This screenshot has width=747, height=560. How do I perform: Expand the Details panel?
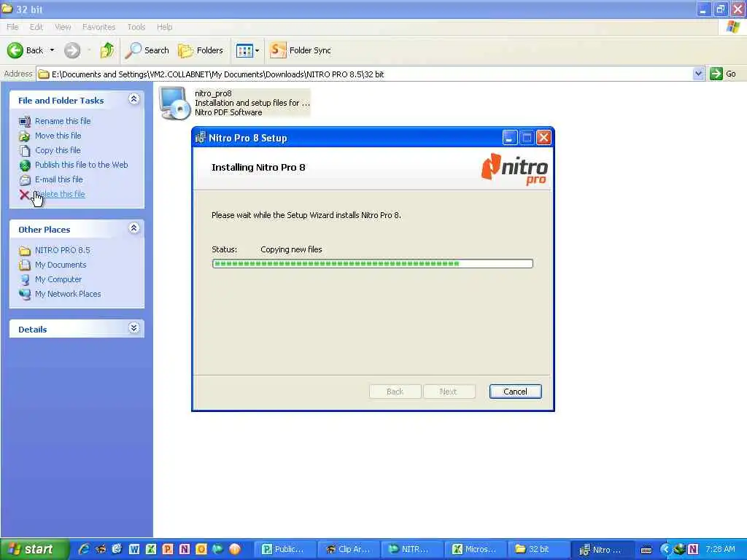pos(134,328)
